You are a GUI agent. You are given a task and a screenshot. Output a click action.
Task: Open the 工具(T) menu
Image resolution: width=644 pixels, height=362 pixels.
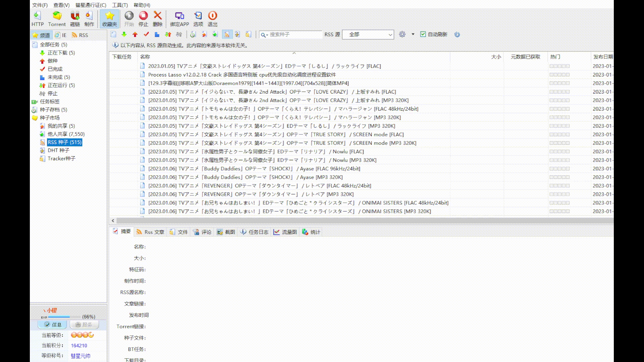120,5
